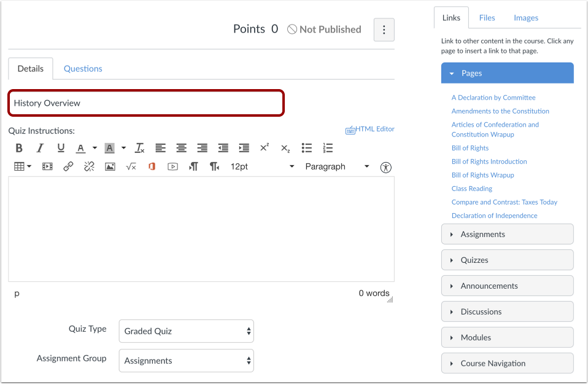Insert link to Bill of Rights Introduction
The image size is (588, 384).
(489, 162)
